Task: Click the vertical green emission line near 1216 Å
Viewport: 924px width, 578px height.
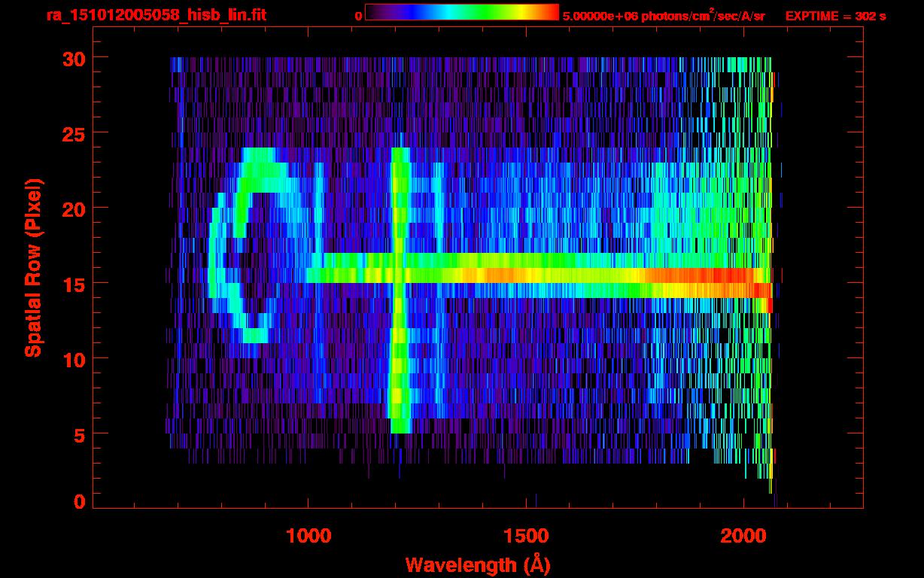Action: click(400, 290)
